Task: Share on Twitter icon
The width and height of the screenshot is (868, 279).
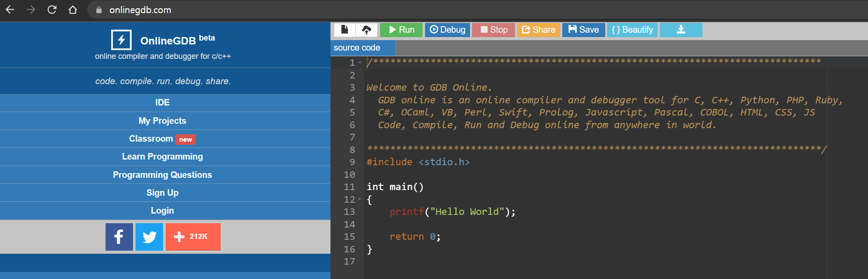Action: 149,237
